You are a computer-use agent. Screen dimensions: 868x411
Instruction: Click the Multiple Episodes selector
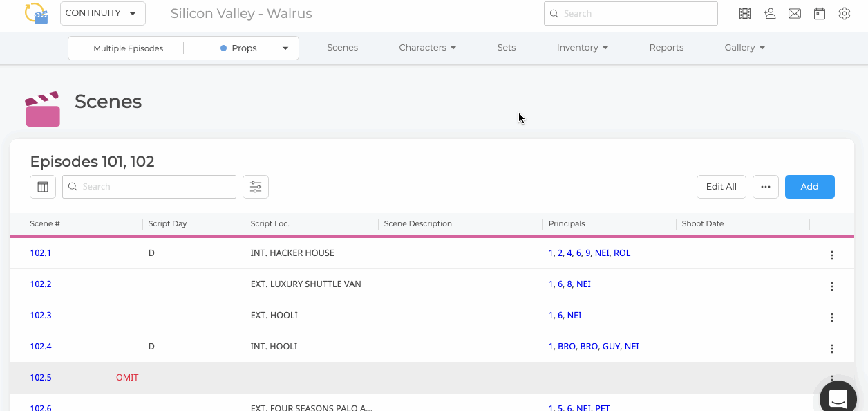click(x=128, y=48)
